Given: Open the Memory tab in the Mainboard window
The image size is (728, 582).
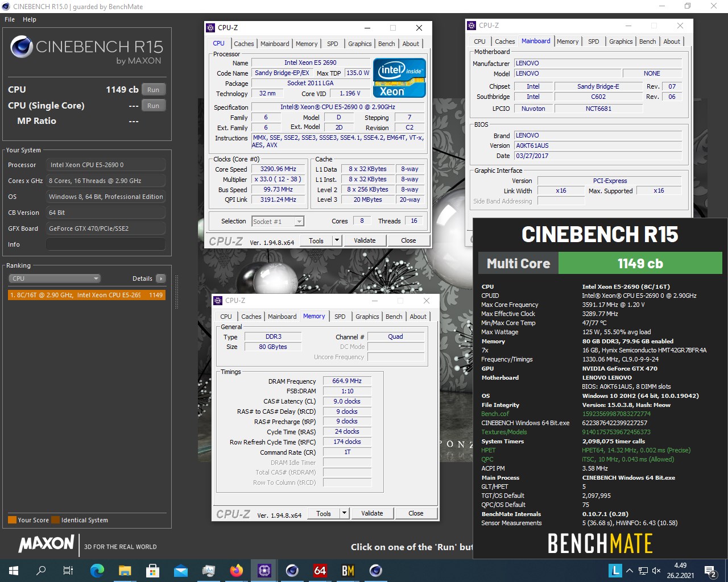Looking at the screenshot, I should tap(568, 41).
